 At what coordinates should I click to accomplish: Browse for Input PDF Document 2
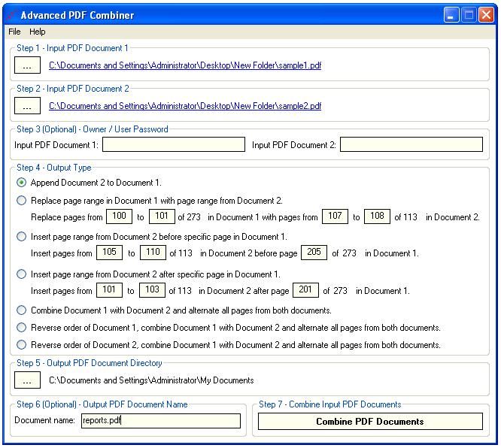[x=27, y=106]
